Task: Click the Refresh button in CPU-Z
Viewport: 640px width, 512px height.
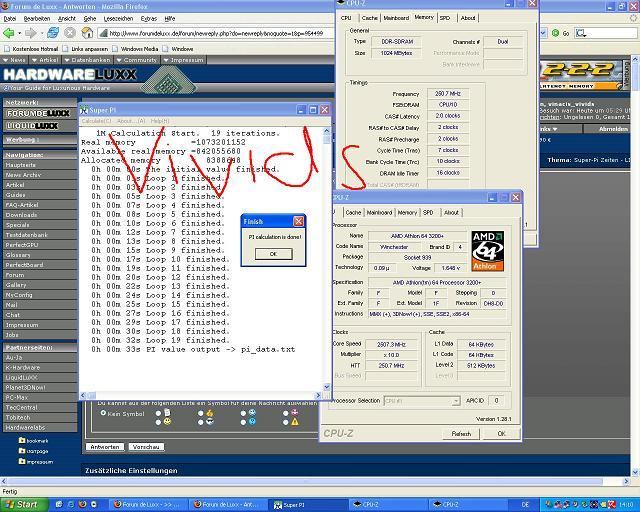Action: (461, 434)
